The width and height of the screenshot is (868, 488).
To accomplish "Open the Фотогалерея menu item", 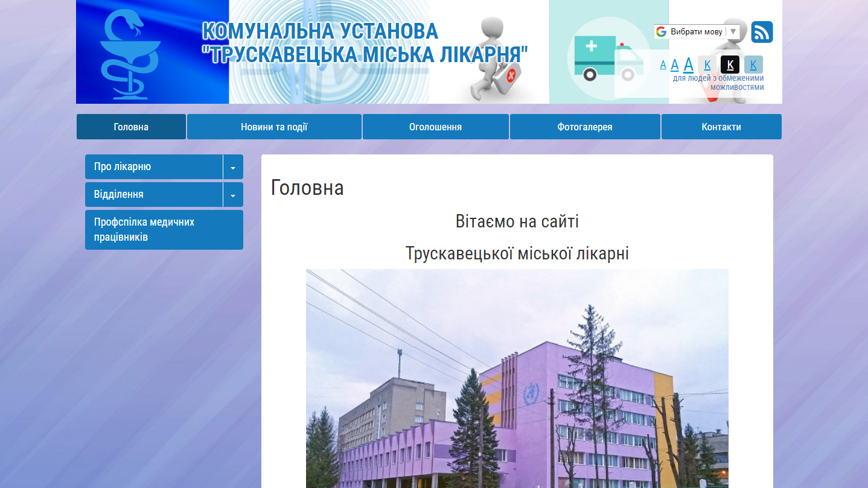I will click(x=585, y=127).
